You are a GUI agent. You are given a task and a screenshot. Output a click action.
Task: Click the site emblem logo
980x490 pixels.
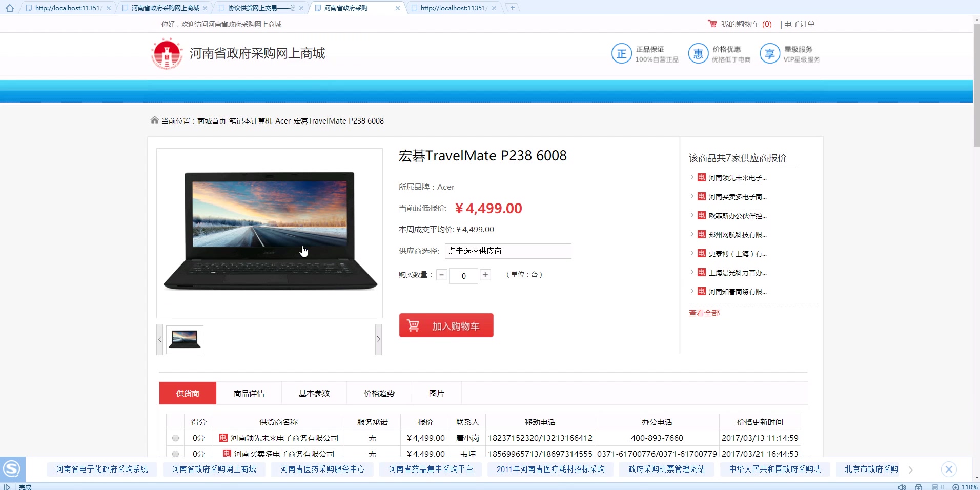(x=167, y=54)
